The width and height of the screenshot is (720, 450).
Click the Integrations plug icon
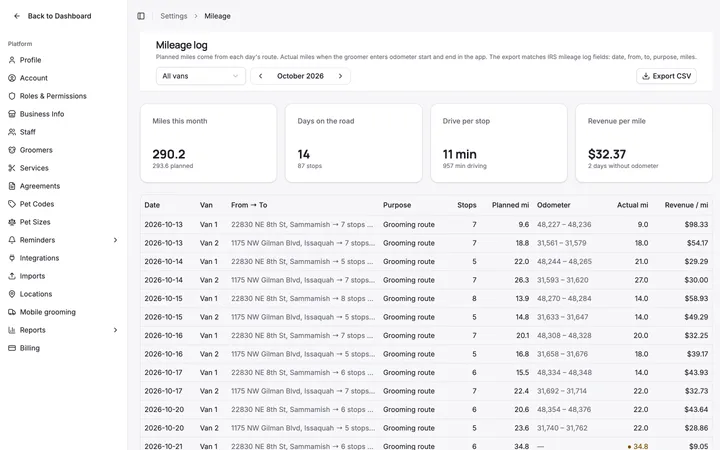click(12, 258)
